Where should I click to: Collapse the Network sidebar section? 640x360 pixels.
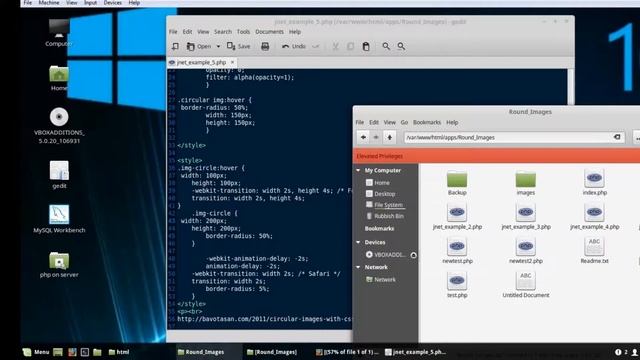pos(358,267)
